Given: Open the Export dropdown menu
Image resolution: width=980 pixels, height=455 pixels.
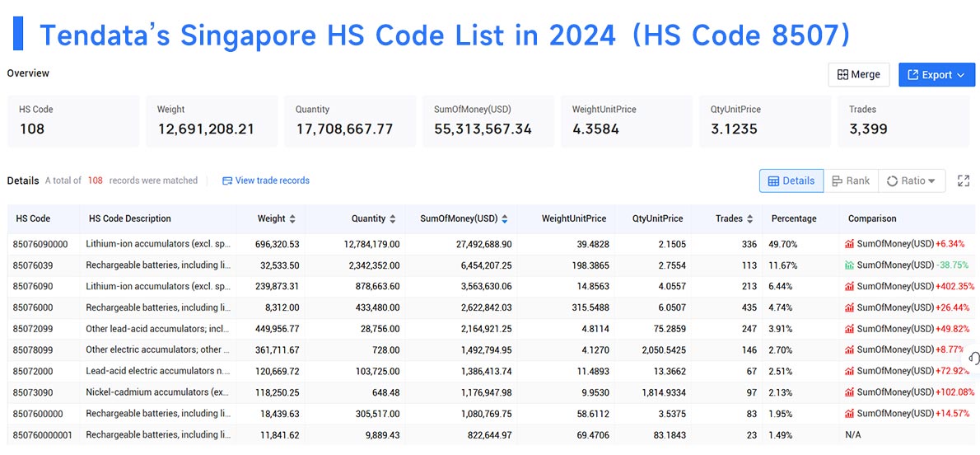Looking at the screenshot, I should [x=936, y=74].
